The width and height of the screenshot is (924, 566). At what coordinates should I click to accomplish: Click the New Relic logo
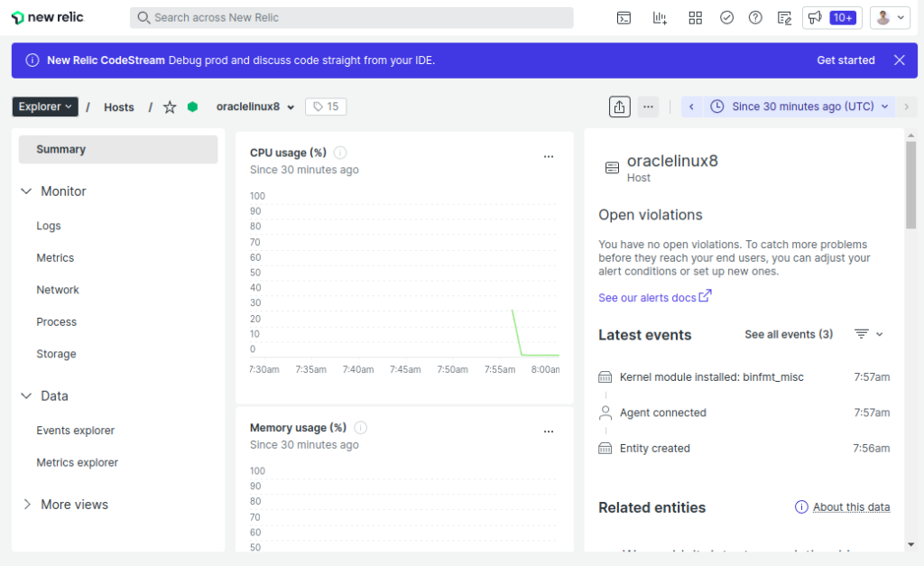coord(48,18)
